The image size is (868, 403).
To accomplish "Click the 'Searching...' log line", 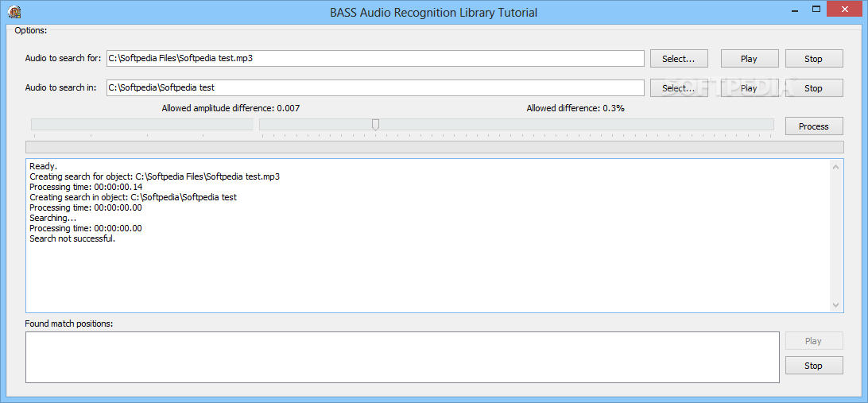I will (52, 218).
